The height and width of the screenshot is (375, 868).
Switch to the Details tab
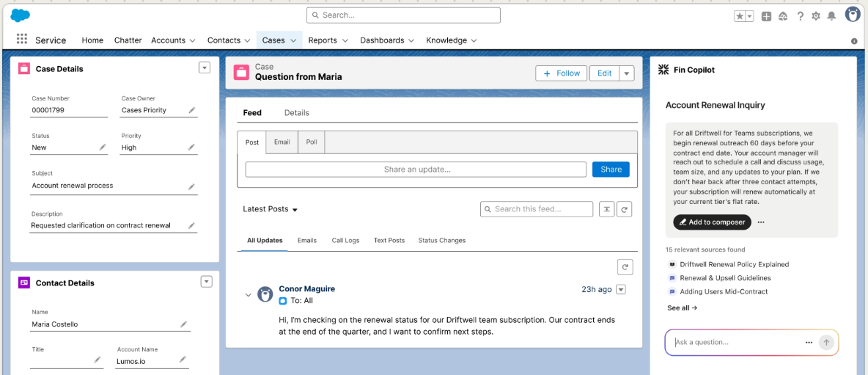pos(296,113)
